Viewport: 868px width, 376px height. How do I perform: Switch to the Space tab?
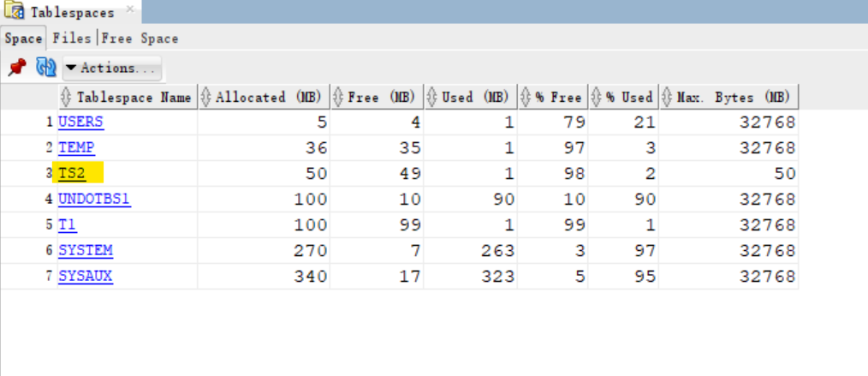pyautogui.click(x=23, y=39)
